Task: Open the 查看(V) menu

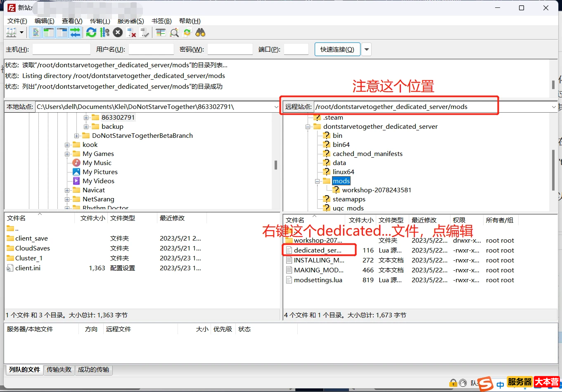Action: click(72, 21)
